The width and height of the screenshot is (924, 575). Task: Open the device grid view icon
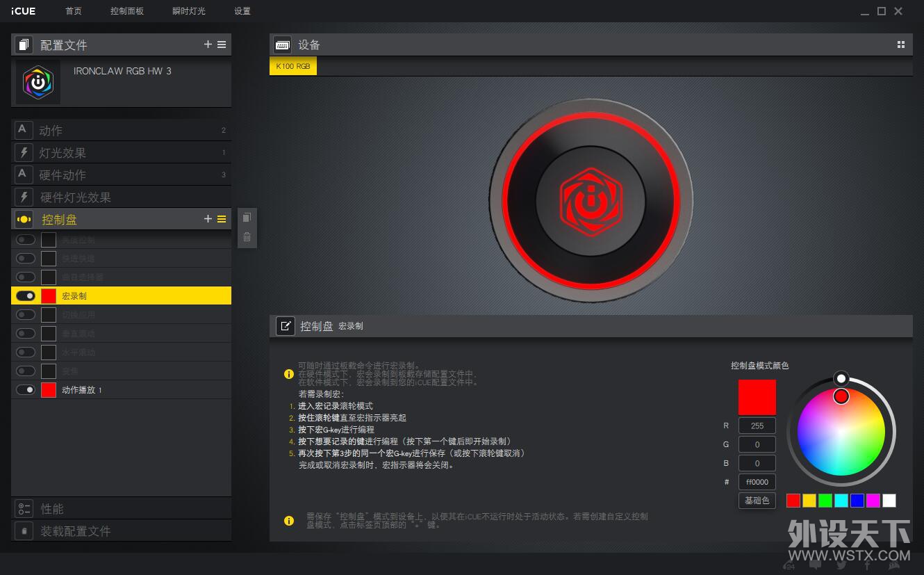coord(901,44)
